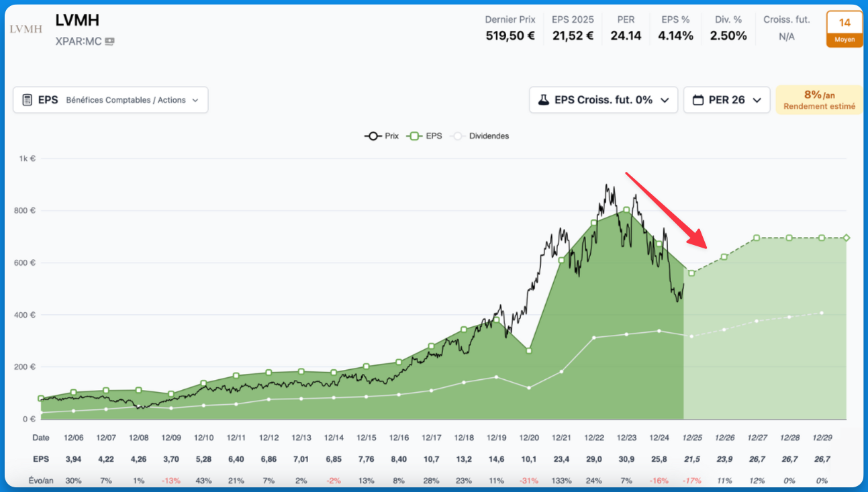Image resolution: width=868 pixels, height=492 pixels.
Task: Click the orange 14 Moyen score badge
Action: 844,29
